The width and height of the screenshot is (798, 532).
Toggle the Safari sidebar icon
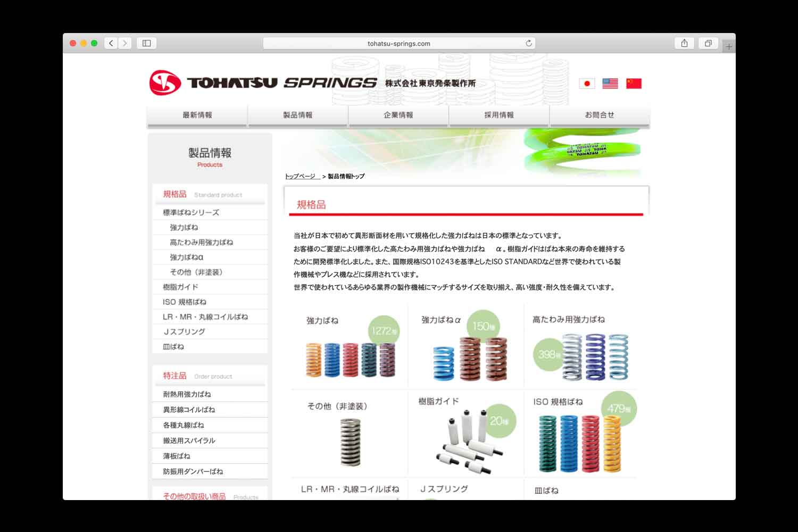coord(147,43)
